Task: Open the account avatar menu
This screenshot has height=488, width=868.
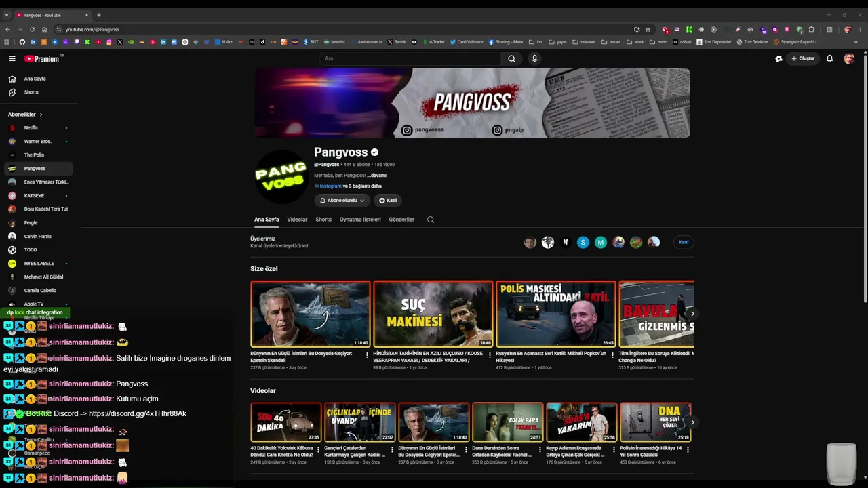Action: [849, 59]
